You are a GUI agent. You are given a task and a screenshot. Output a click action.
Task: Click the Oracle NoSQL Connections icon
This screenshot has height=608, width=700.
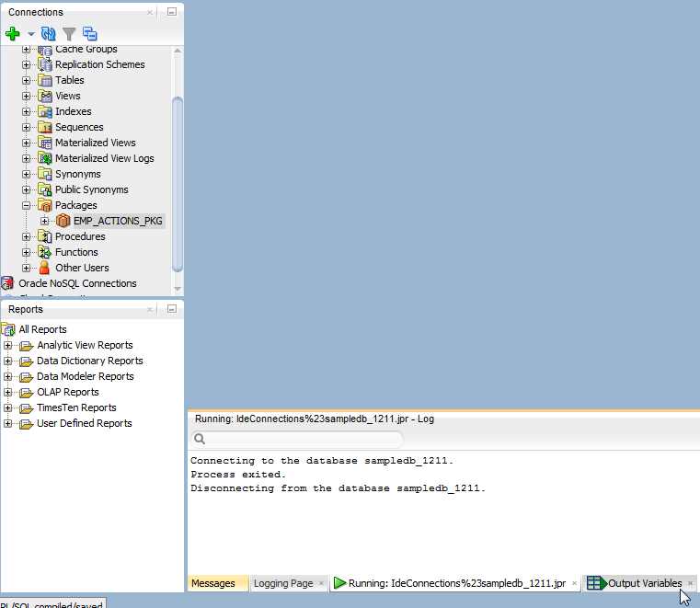(7, 283)
